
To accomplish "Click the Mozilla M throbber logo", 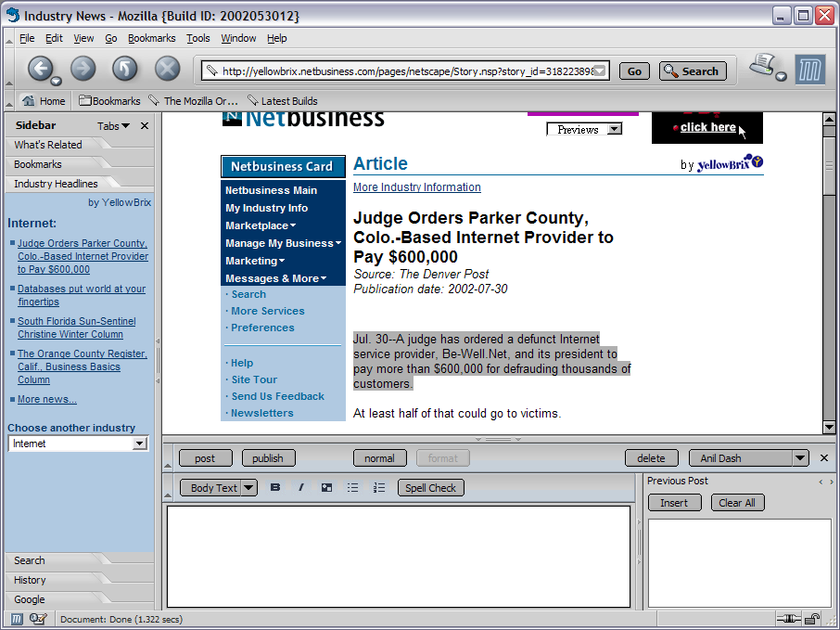I will tap(809, 70).
